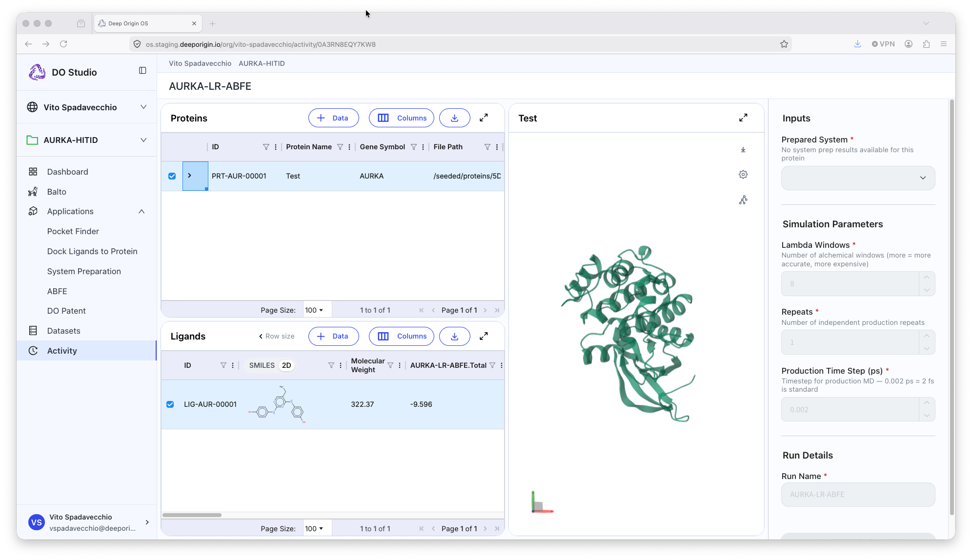
Task: Open Dock Ligands to Protein application
Action: (92, 251)
